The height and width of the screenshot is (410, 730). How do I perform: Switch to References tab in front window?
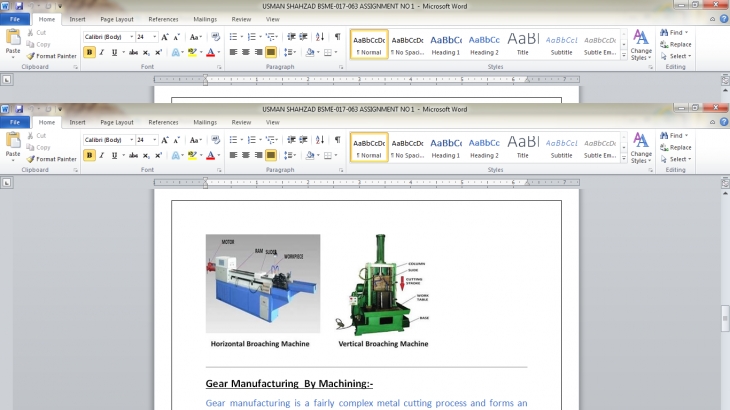(x=163, y=122)
